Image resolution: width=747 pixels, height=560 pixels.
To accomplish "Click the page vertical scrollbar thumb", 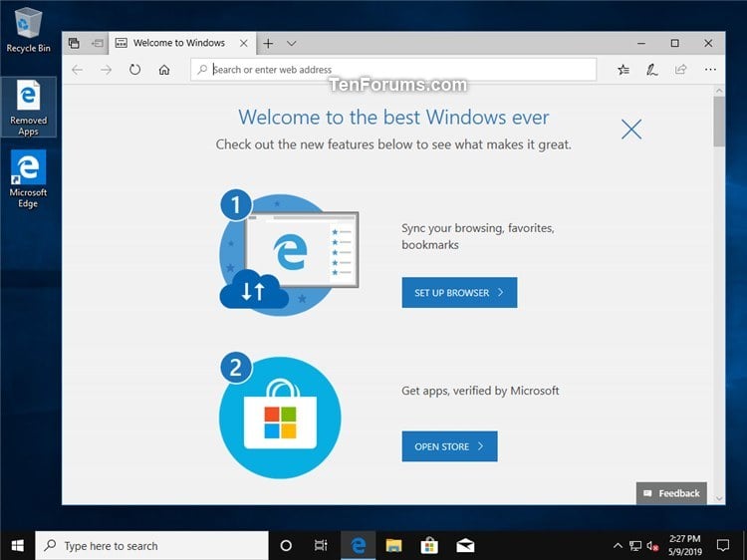I will 719,122.
